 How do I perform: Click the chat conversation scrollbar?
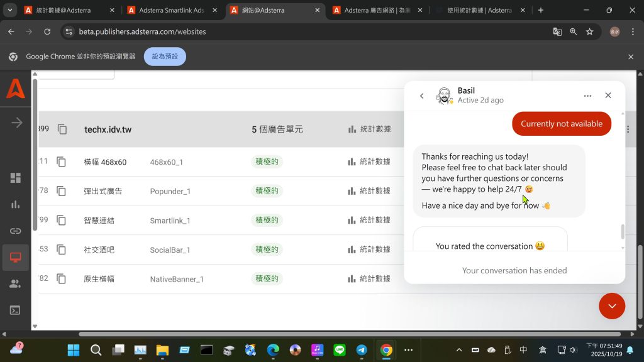pos(623,231)
